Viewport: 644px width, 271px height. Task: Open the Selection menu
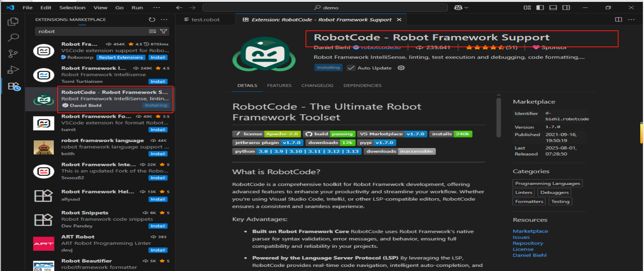72,7
